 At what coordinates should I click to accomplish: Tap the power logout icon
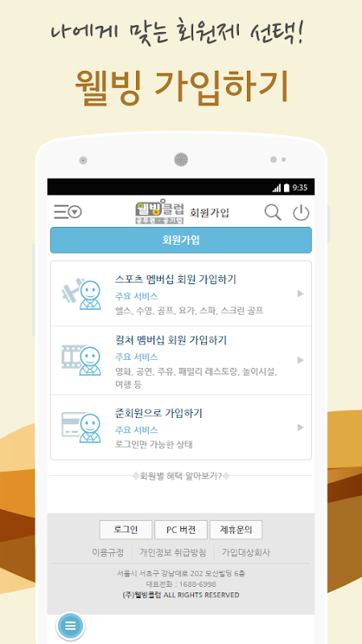point(301,213)
